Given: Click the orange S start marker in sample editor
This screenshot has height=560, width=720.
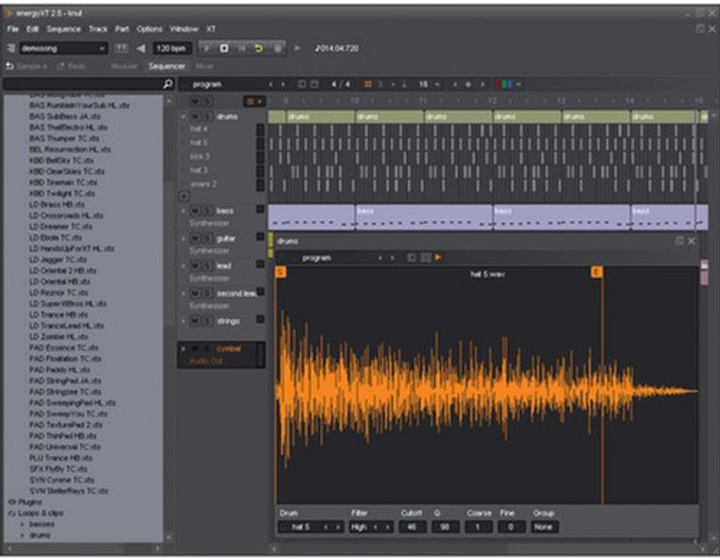Looking at the screenshot, I should pyautogui.click(x=281, y=272).
